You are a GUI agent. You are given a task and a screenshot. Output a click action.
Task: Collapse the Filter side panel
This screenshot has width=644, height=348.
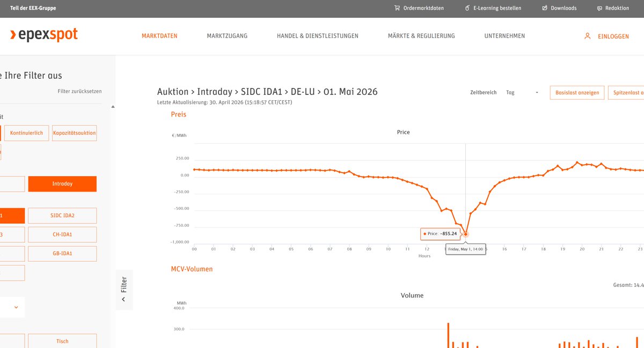coord(124,290)
